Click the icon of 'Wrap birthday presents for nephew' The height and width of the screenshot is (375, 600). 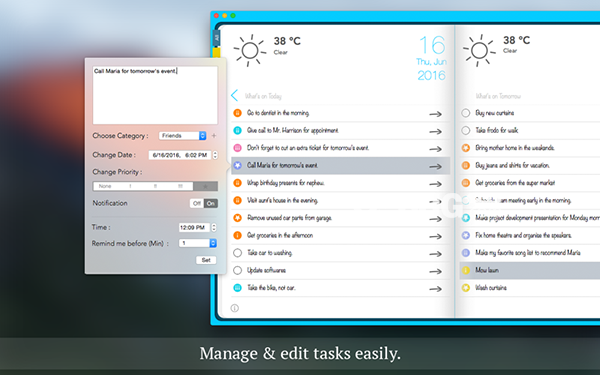pos(237,183)
